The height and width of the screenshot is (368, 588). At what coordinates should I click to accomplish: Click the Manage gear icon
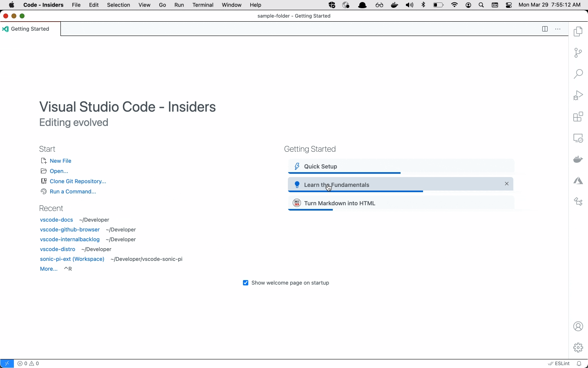[x=579, y=348]
